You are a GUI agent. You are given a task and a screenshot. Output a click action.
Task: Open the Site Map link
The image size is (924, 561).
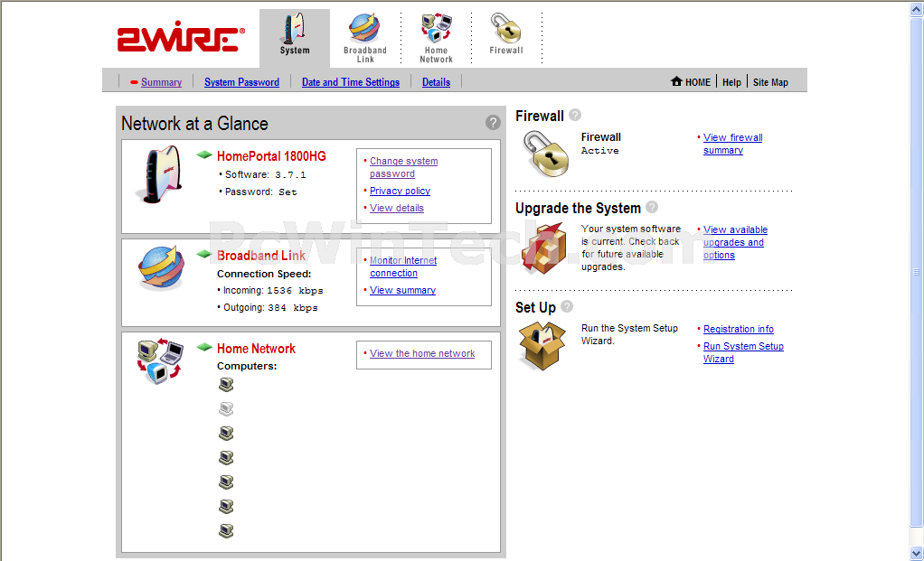pyautogui.click(x=770, y=82)
